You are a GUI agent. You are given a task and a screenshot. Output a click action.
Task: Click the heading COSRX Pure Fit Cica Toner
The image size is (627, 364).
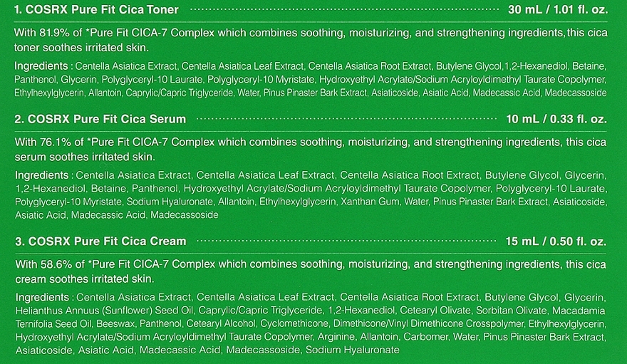pyautogui.click(x=102, y=9)
